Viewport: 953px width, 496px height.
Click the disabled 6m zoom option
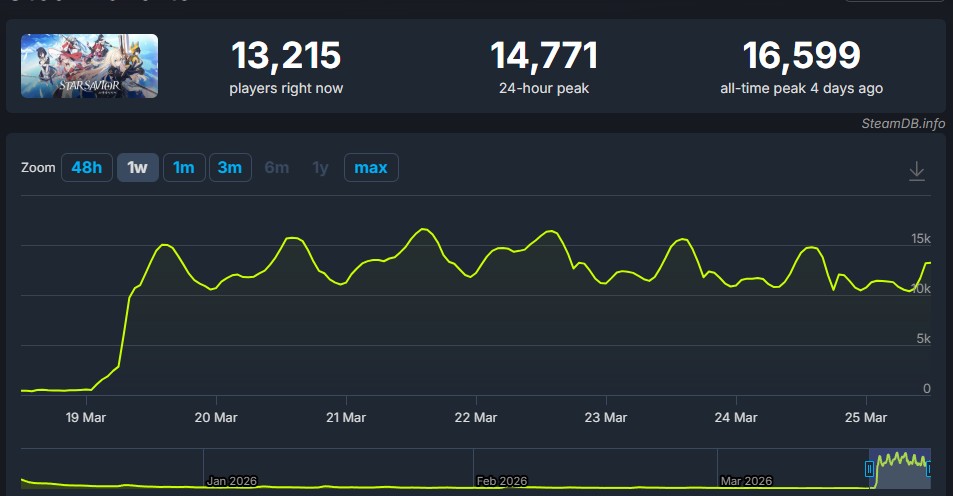[277, 168]
